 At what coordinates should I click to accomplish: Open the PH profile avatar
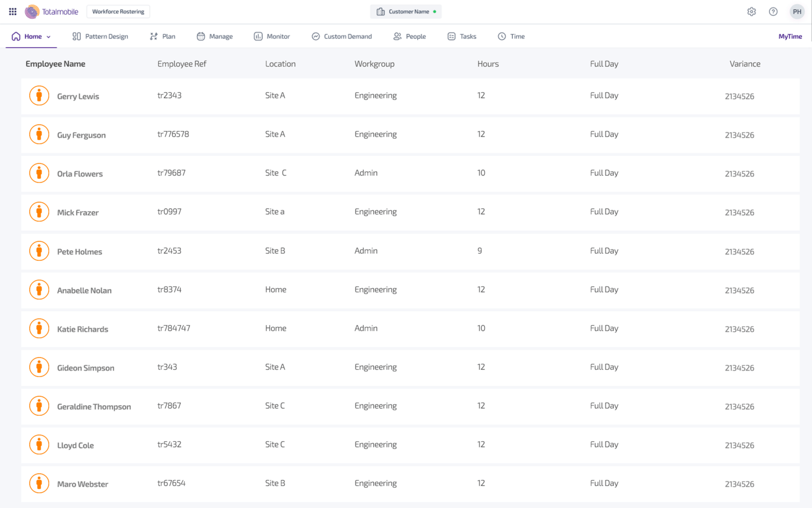point(797,11)
